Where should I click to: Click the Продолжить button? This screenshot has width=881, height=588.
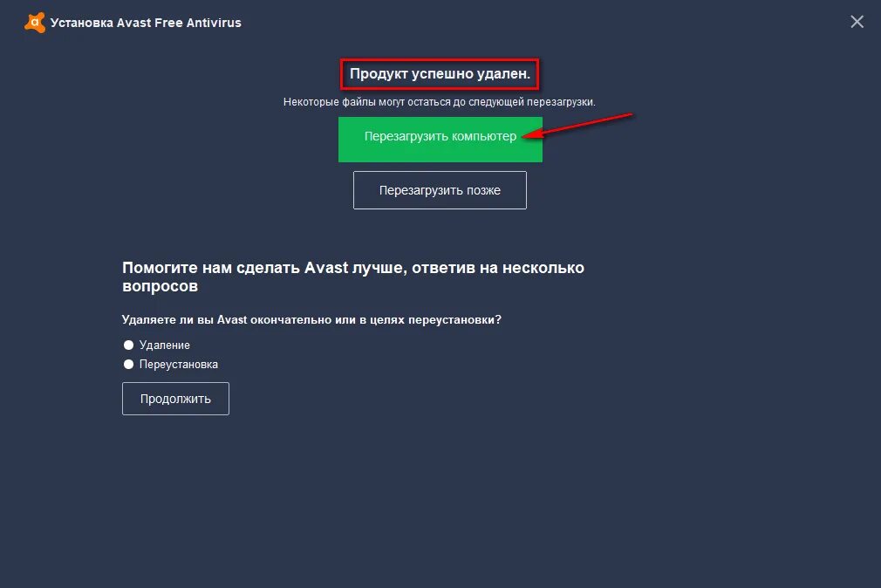175,399
